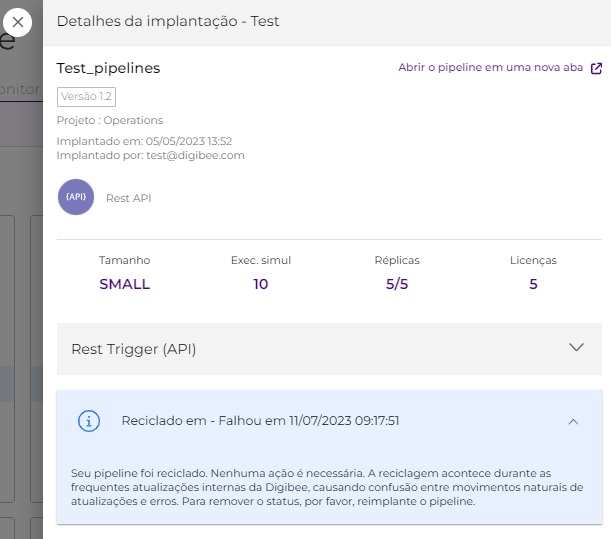Click the blue info icon in recycled alert
The width and height of the screenshot is (611, 539).
(89, 421)
